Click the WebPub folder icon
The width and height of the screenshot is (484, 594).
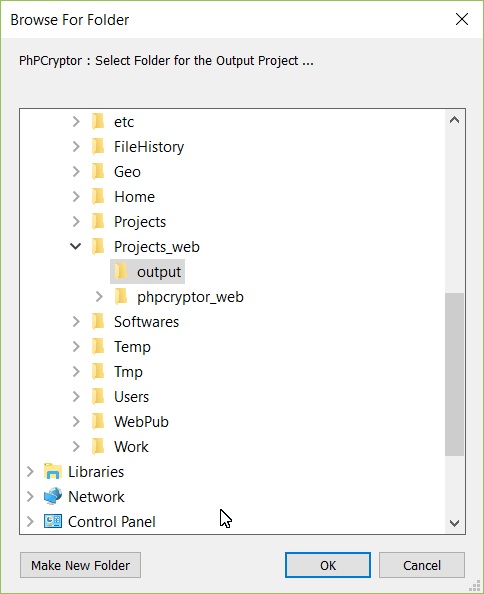tap(98, 422)
